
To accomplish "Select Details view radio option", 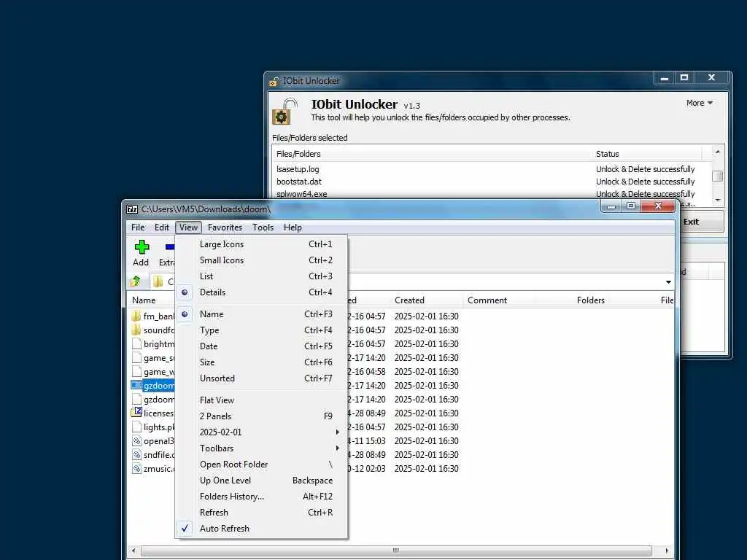I will tap(185, 292).
